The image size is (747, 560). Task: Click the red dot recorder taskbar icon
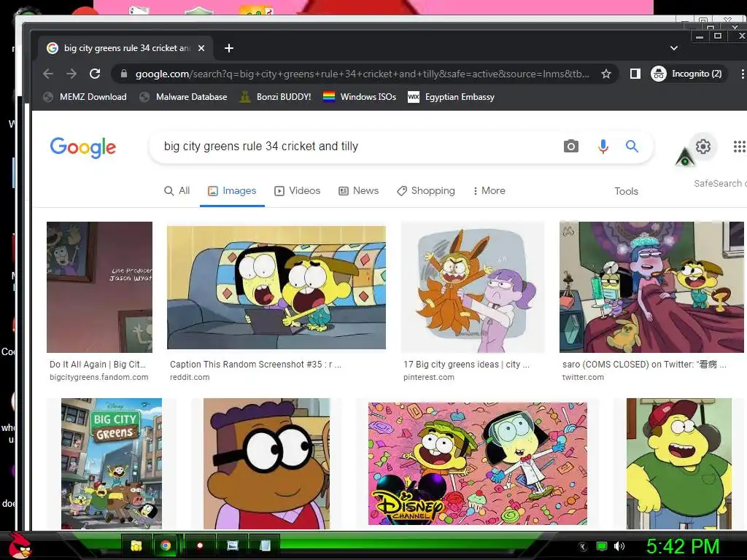tap(200, 545)
